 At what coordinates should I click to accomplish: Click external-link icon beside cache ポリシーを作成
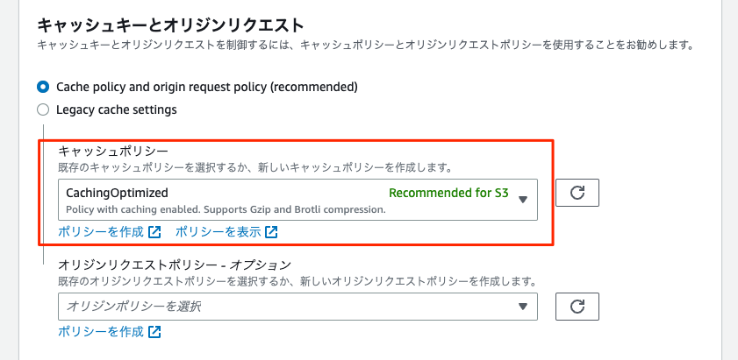pyautogui.click(x=154, y=232)
